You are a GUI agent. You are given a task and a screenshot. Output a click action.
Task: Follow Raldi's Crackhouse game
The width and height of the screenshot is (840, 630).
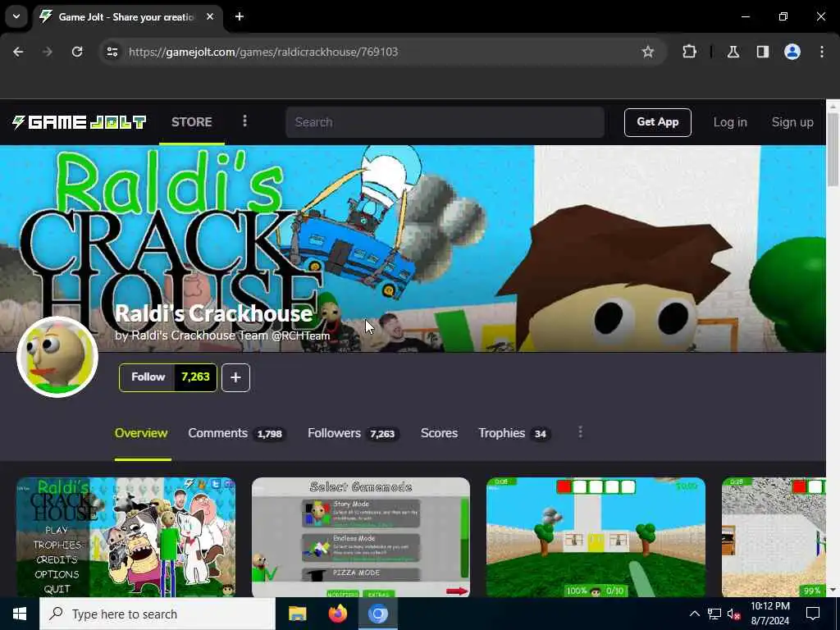pos(148,377)
